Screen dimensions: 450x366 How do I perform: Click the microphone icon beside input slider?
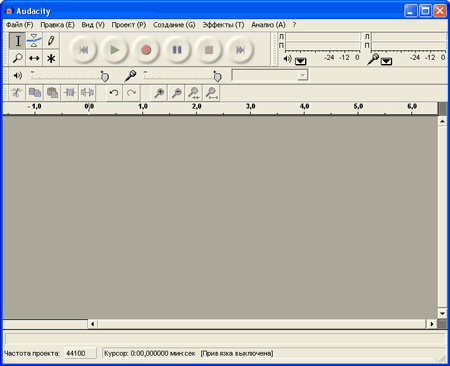click(x=130, y=76)
